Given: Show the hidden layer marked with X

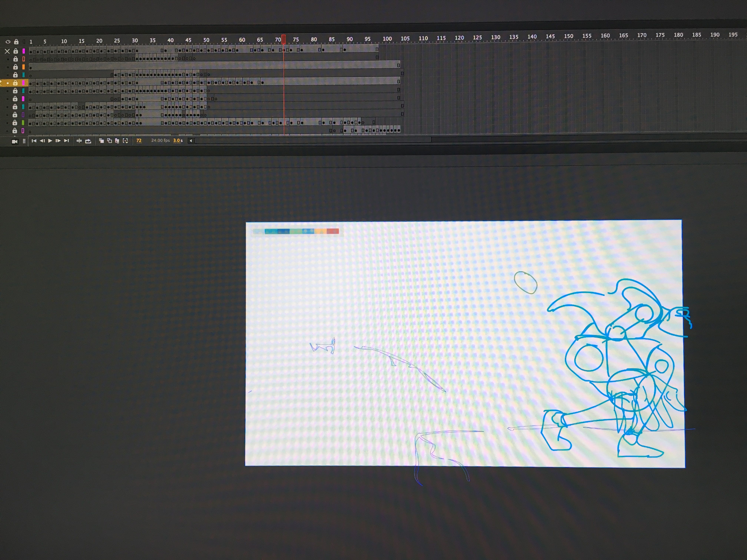Looking at the screenshot, I should 7,51.
